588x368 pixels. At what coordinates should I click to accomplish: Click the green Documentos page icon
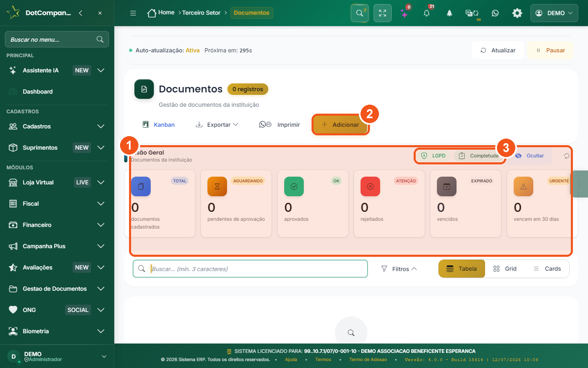click(x=144, y=89)
